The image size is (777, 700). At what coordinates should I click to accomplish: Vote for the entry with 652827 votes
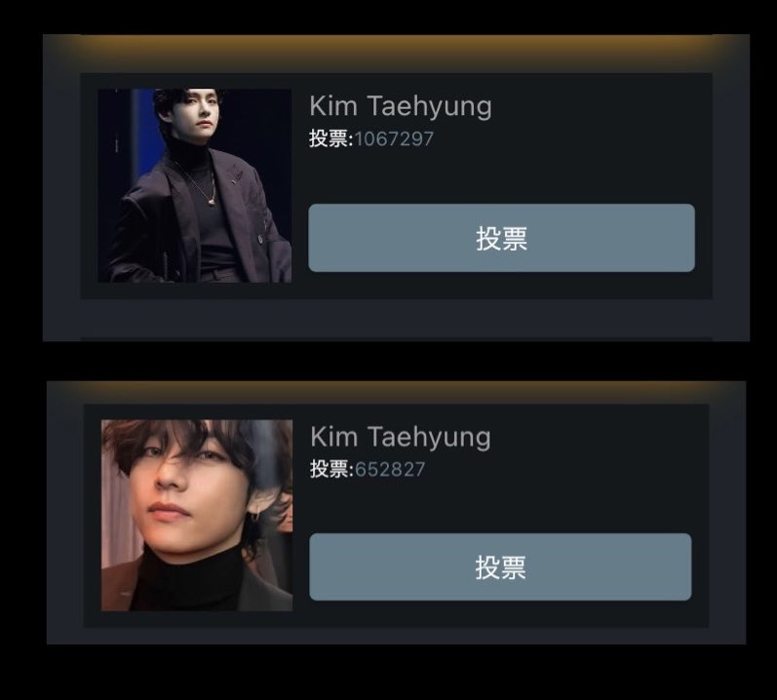500,566
